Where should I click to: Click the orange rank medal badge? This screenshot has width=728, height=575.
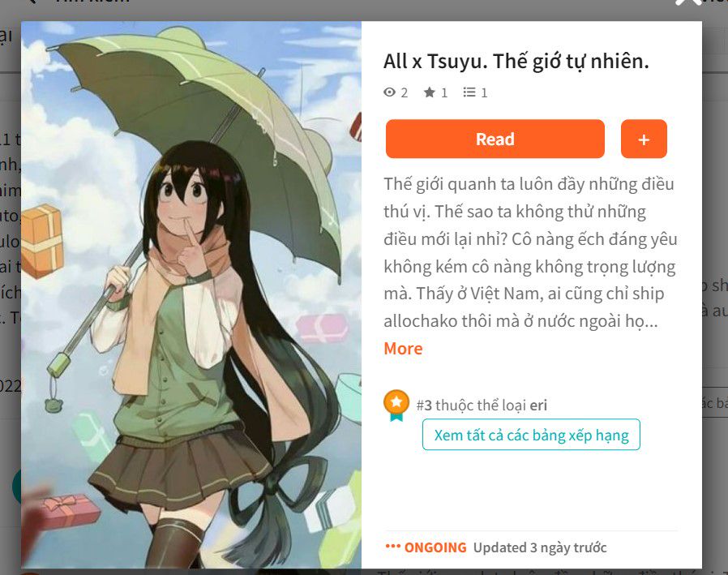(x=396, y=405)
